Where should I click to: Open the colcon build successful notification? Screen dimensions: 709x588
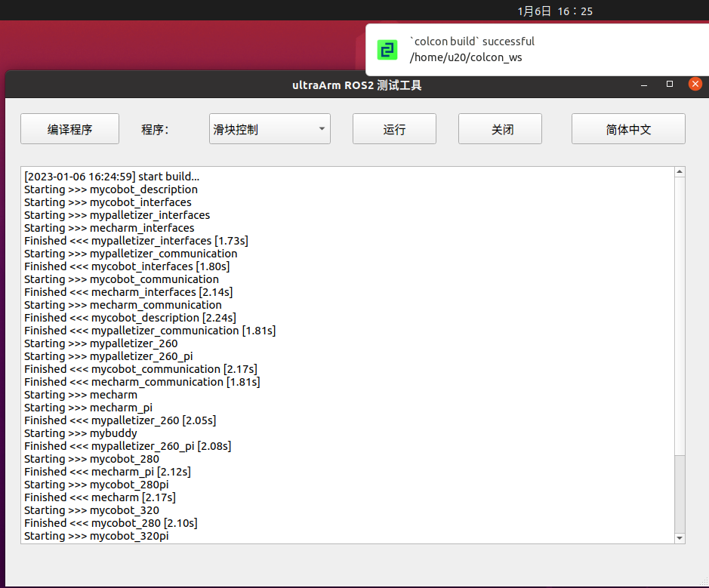(x=537, y=50)
